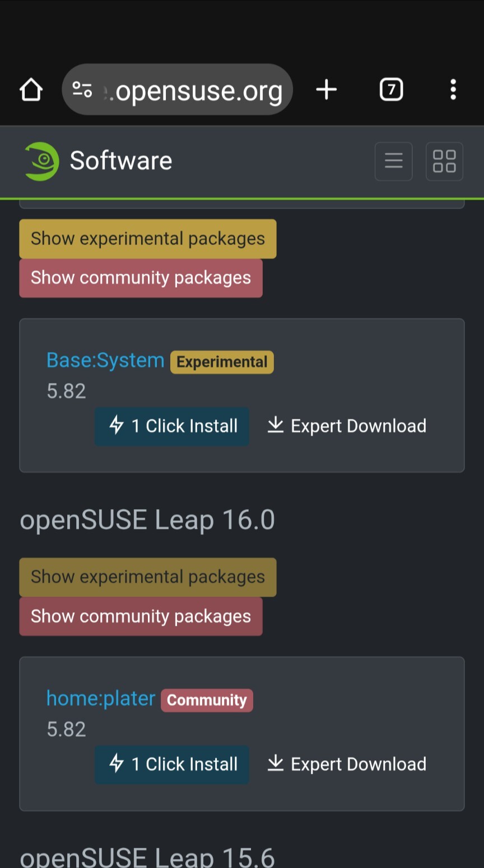This screenshot has height=868, width=484.
Task: Show experimental packages above Base:System
Action: coord(148,239)
